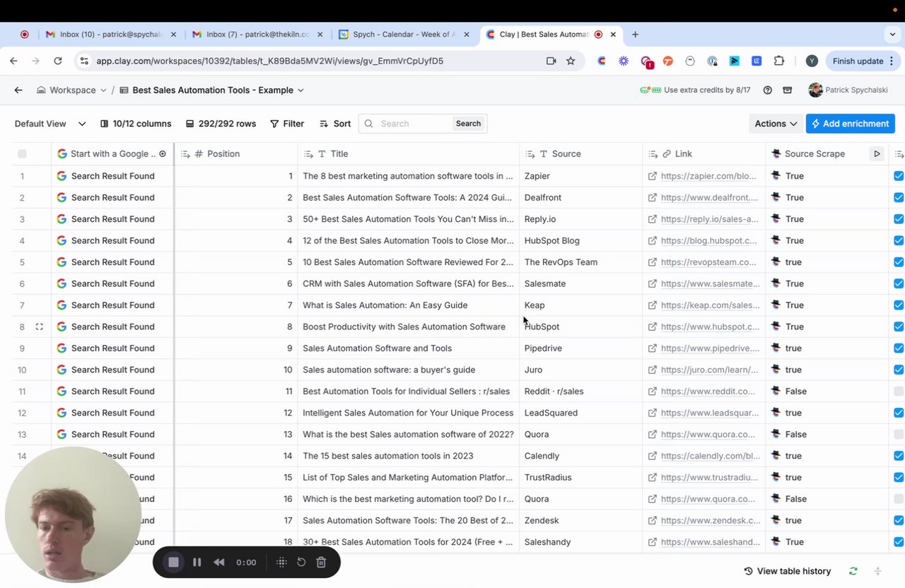905x588 pixels.
Task: Open the Filter options
Action: 287,124
